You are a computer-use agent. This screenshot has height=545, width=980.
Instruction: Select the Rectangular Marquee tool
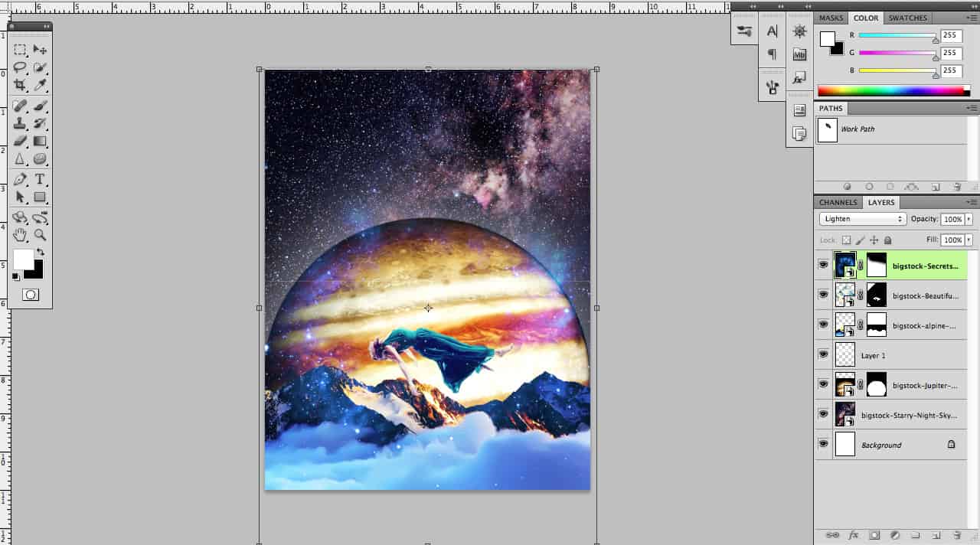[20, 50]
